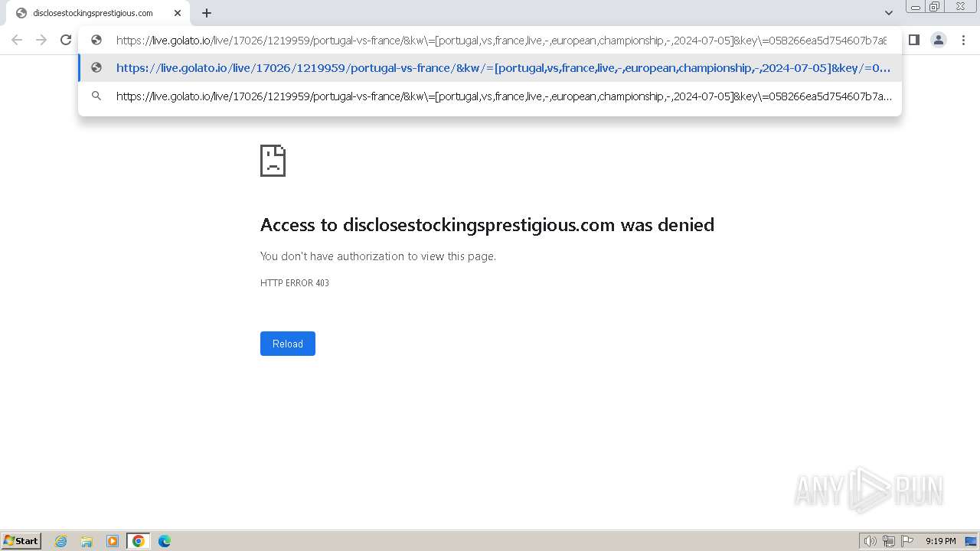This screenshot has height=551, width=980.
Task: Open a new tab with the plus button
Action: (x=207, y=13)
